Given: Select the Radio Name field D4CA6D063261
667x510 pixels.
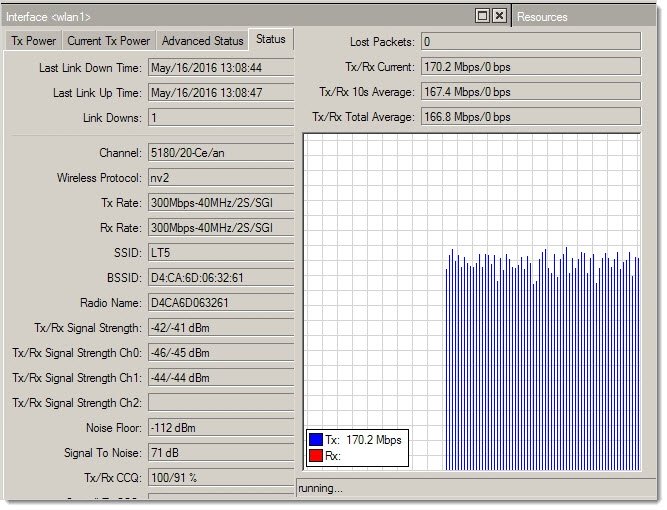Looking at the screenshot, I should click(x=221, y=303).
